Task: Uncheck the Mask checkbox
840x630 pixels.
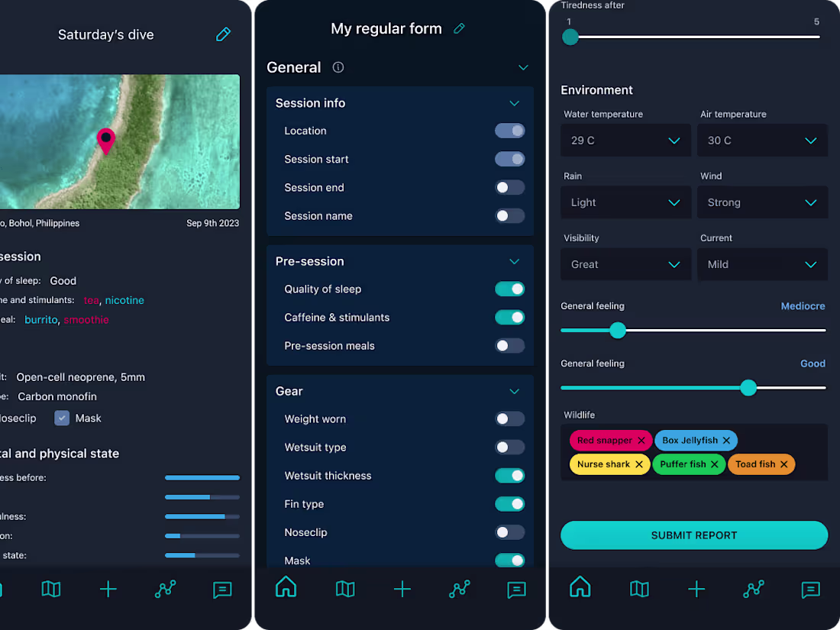Action: point(61,418)
